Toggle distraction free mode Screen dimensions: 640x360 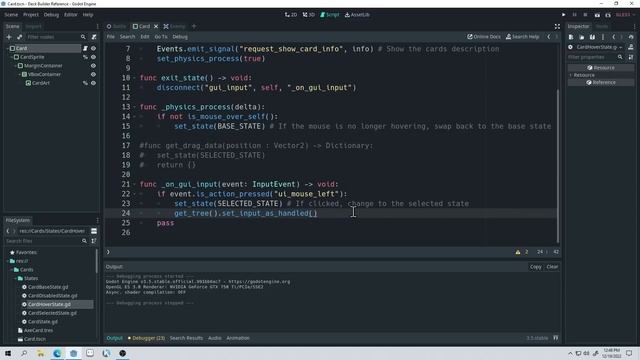click(x=557, y=26)
